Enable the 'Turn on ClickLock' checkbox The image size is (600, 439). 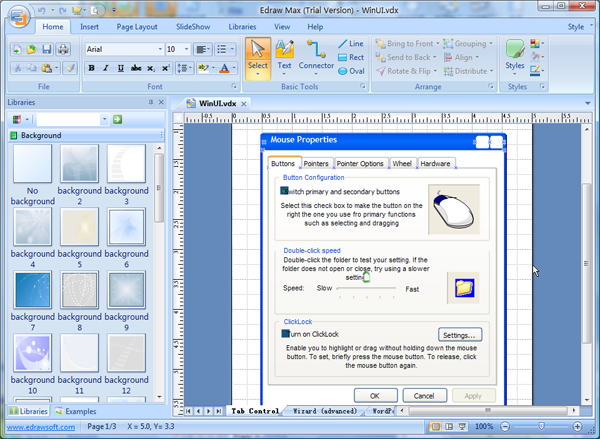click(x=285, y=332)
